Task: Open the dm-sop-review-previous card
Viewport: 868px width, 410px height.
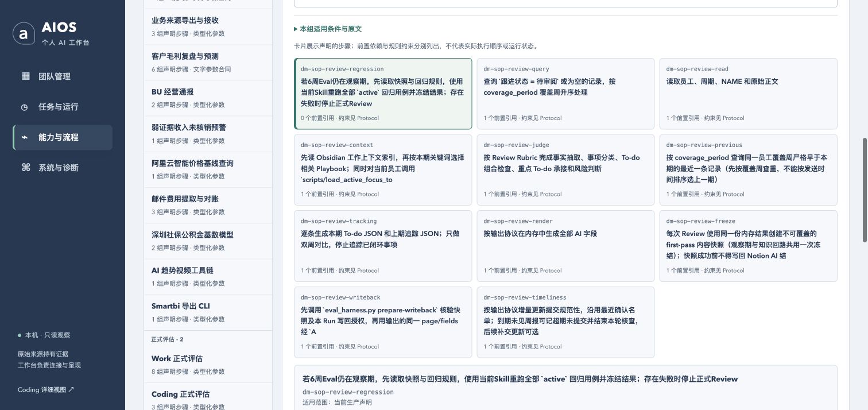Action: tap(748, 170)
